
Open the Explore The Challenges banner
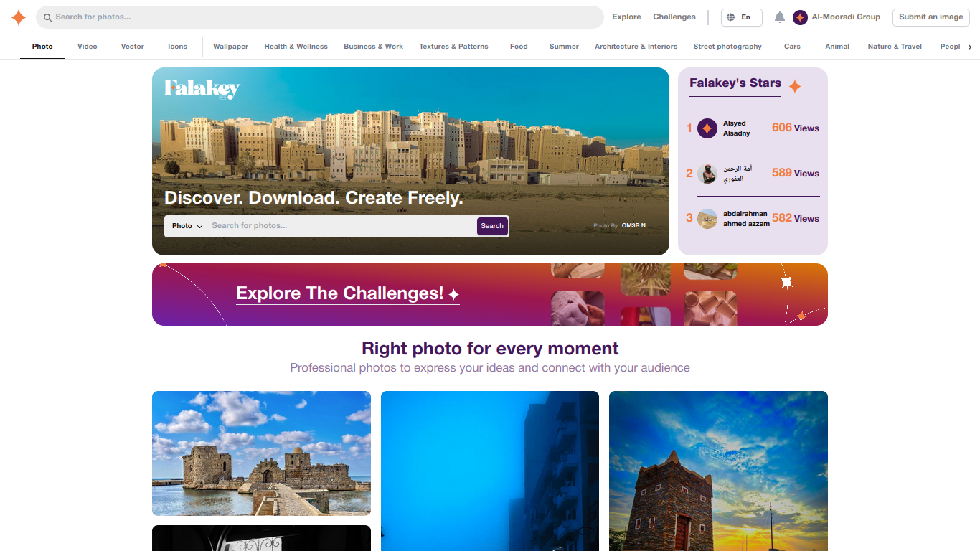490,294
